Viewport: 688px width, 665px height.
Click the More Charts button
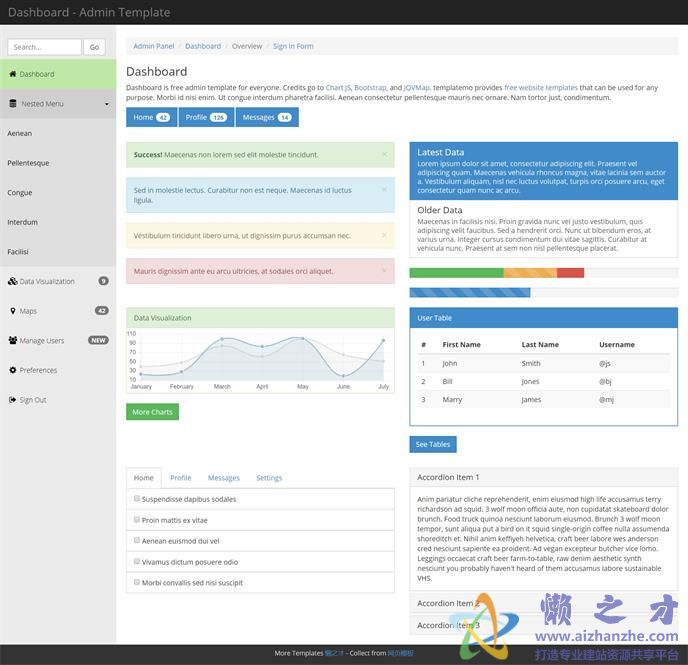click(x=152, y=412)
